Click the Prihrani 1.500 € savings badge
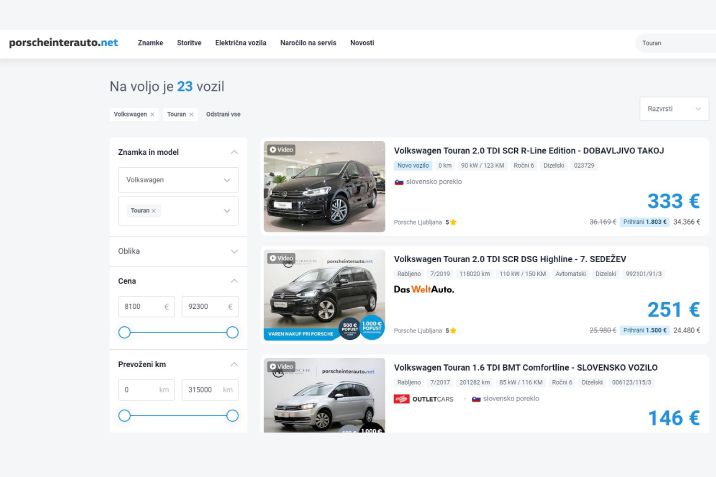 (645, 330)
